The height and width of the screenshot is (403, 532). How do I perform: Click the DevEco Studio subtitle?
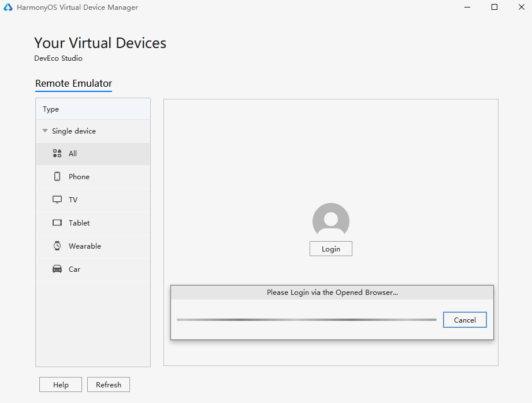pos(58,58)
